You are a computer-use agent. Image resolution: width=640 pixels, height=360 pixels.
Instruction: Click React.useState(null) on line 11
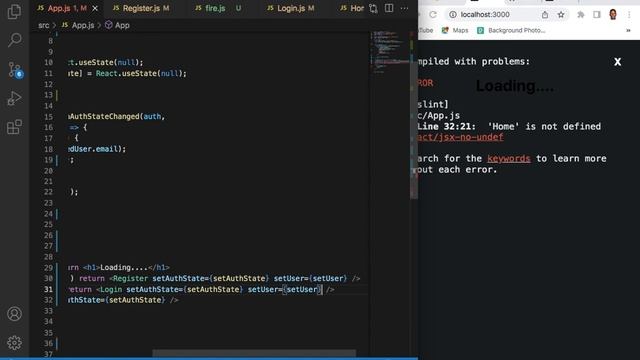141,73
